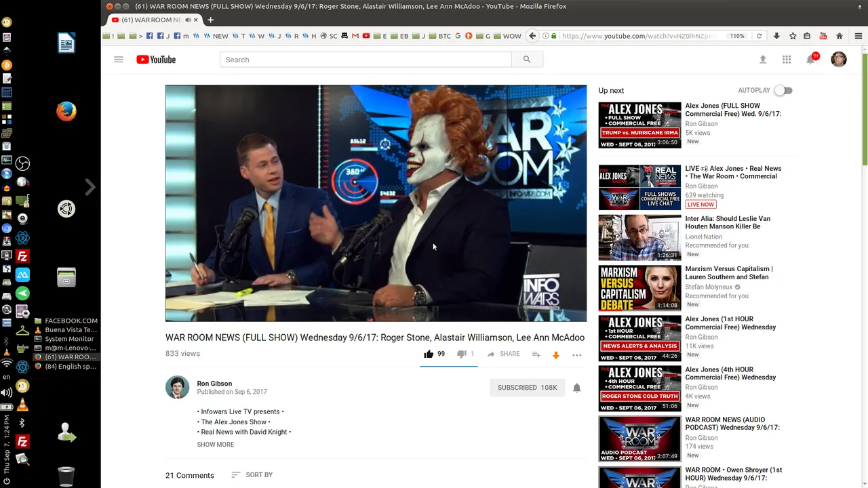Viewport: 868px width, 488px height.
Task: Open the Bitcoin orange panel icon
Action: (7, 65)
